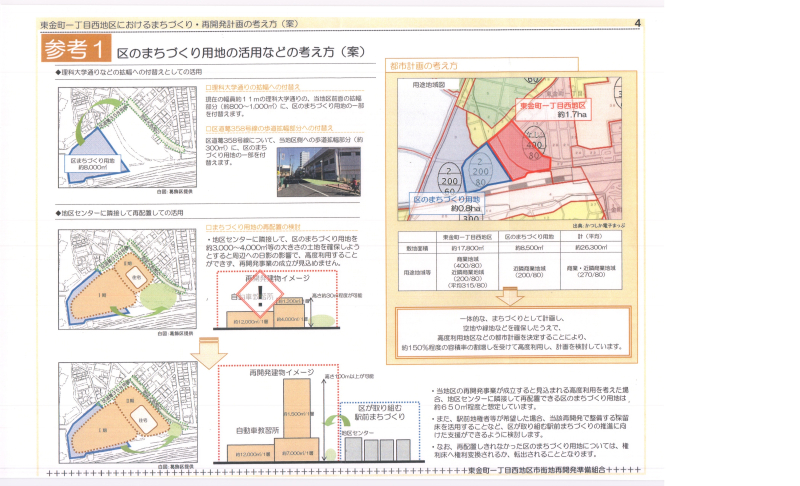Viewport: 800px width, 486px height.
Task: Click the bullet paragraph starting なお、再配置しきれなかった
Action: pos(530,450)
